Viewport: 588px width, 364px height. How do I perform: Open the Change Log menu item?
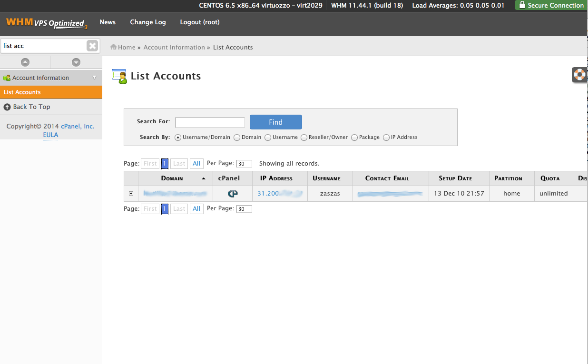tap(148, 22)
